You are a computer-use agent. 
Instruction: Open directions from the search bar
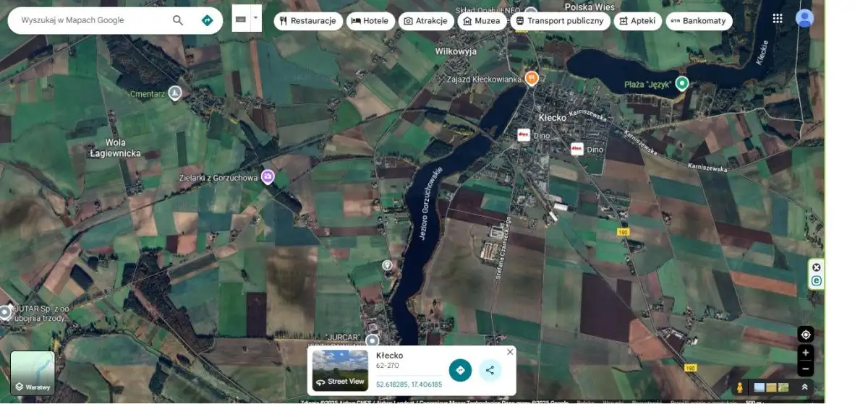pos(207,20)
